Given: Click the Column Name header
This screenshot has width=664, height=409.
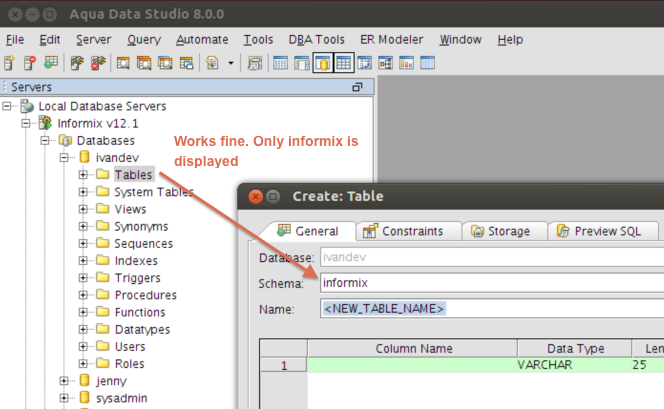Looking at the screenshot, I should click(413, 348).
